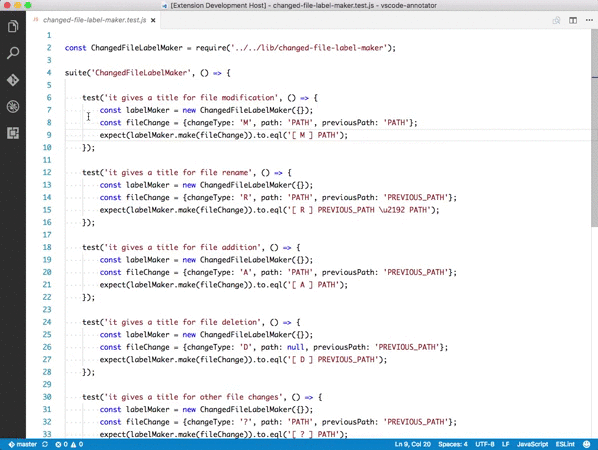
Task: Open the Extensions view in activity bar
Action: click(13, 133)
